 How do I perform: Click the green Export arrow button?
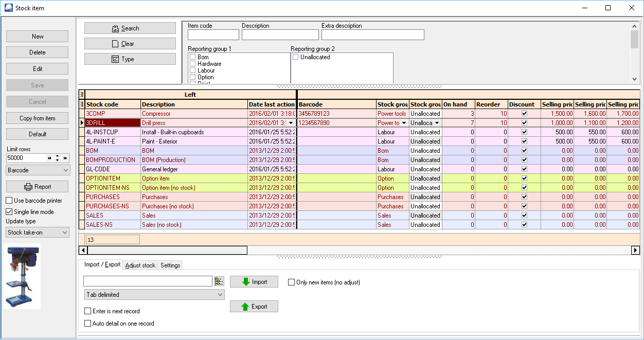[254, 307]
